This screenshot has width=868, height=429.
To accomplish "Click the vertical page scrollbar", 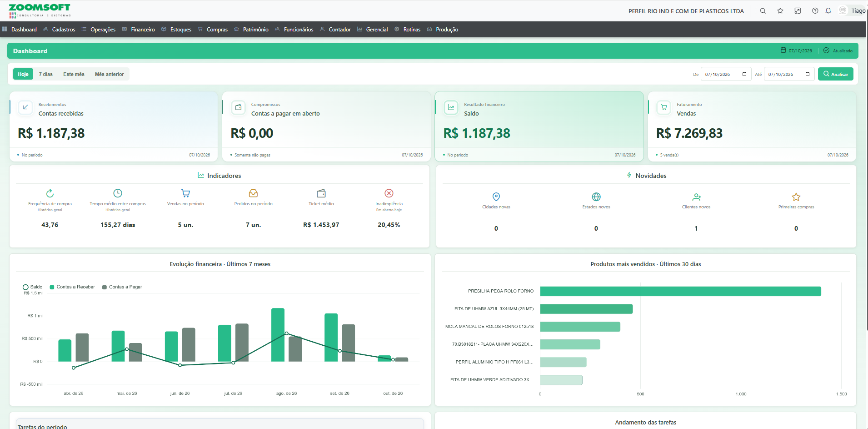I will pos(867,171).
